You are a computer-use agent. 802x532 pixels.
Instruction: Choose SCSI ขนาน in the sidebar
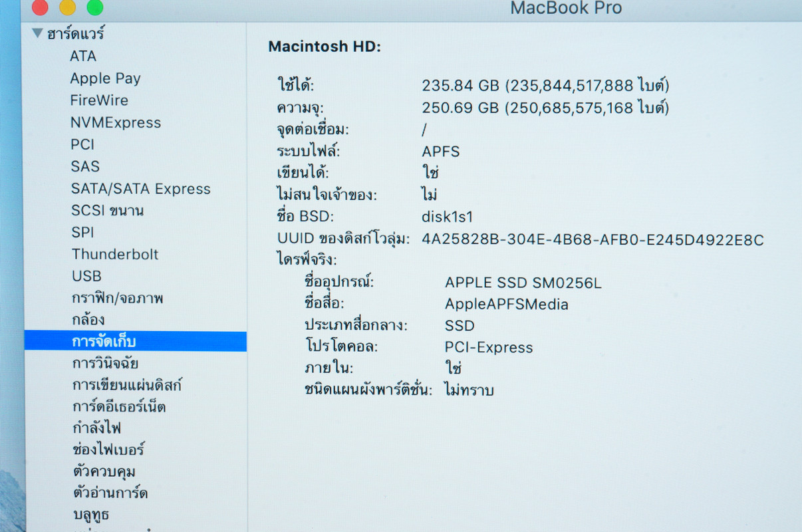[x=107, y=211]
